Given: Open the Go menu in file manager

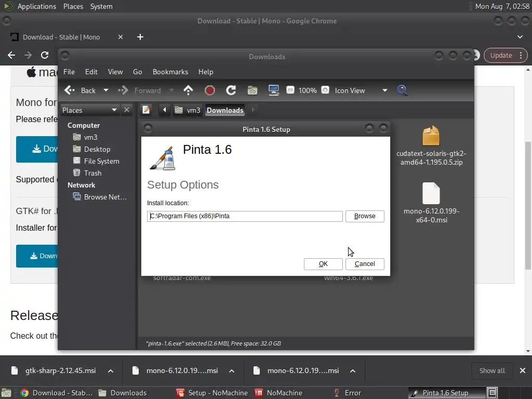Looking at the screenshot, I should [x=137, y=72].
